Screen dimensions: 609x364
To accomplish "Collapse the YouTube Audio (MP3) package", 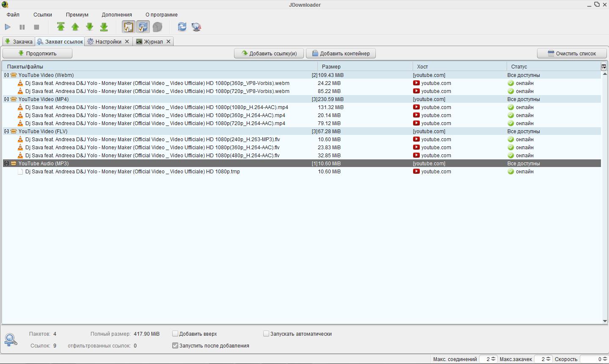I will [x=6, y=164].
